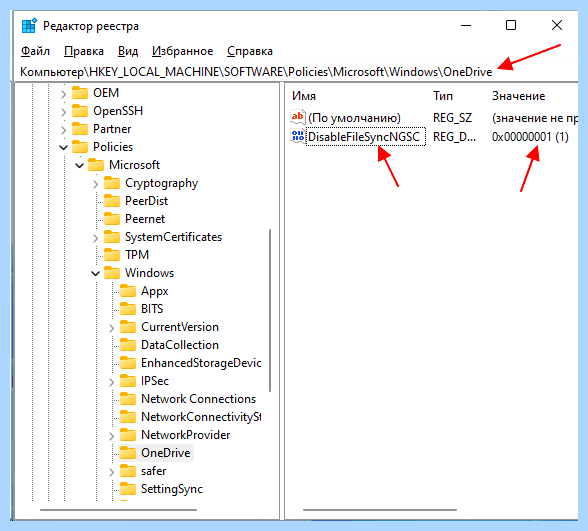Screen dimensions: 588x531
Task: Click the BITS folder icon
Action: pyautogui.click(x=128, y=309)
